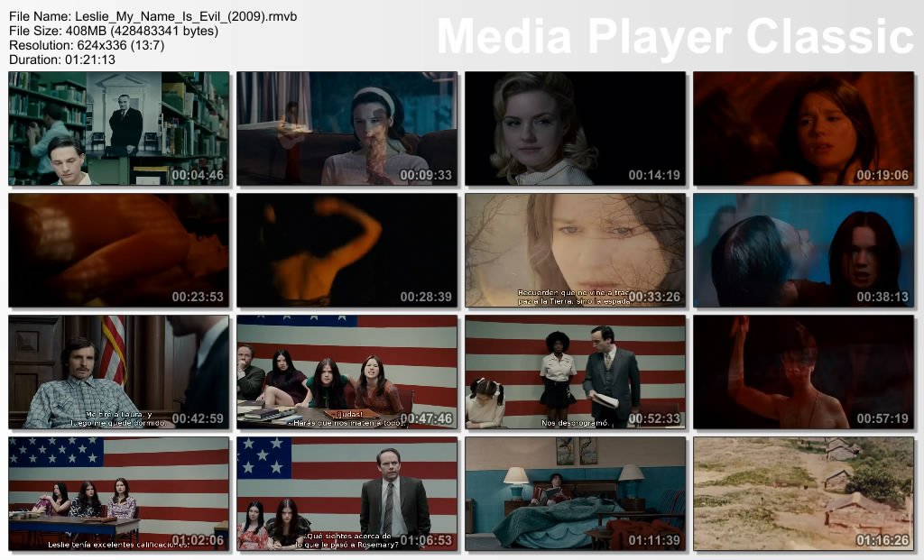The image size is (924, 560).
Task: Click the File Size 408MB line
Action: (114, 31)
